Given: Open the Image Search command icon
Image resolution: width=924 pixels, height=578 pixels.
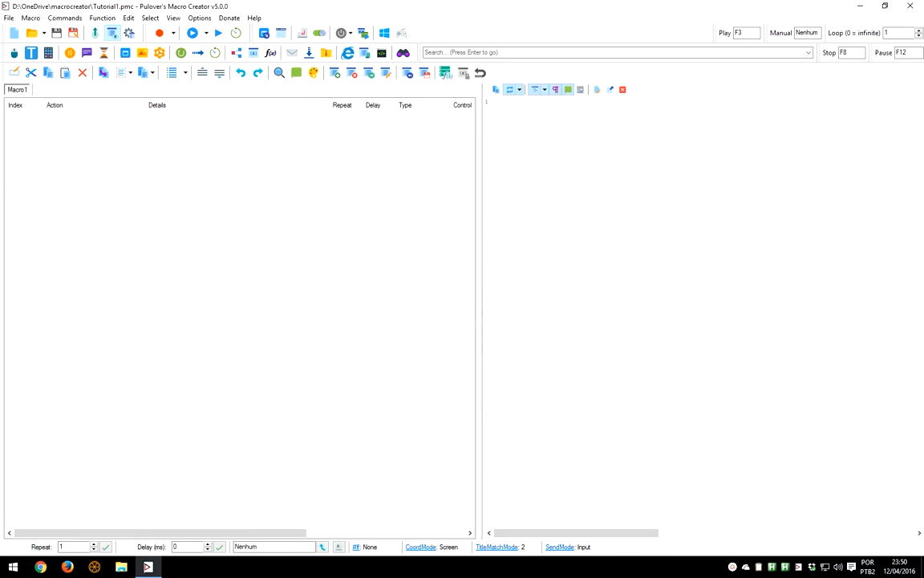Looking at the screenshot, I should point(142,53).
